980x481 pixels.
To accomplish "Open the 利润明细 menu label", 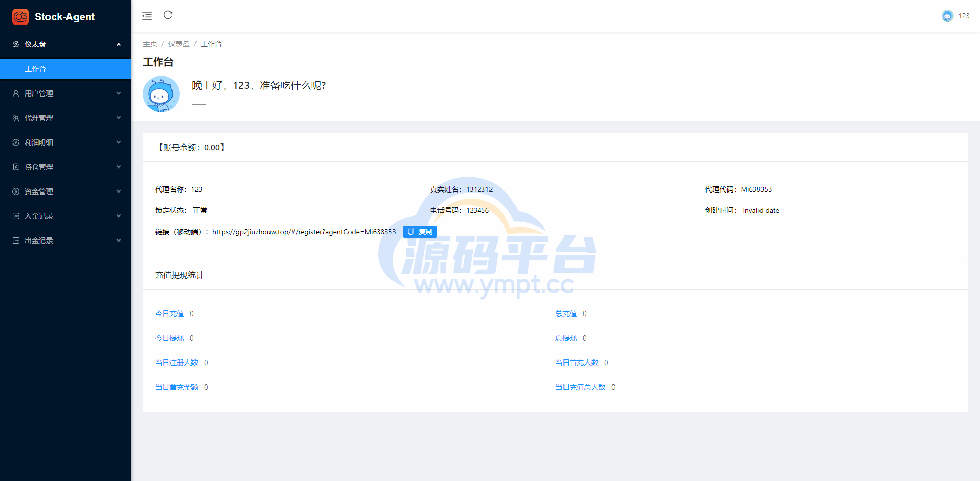I will tap(39, 142).
